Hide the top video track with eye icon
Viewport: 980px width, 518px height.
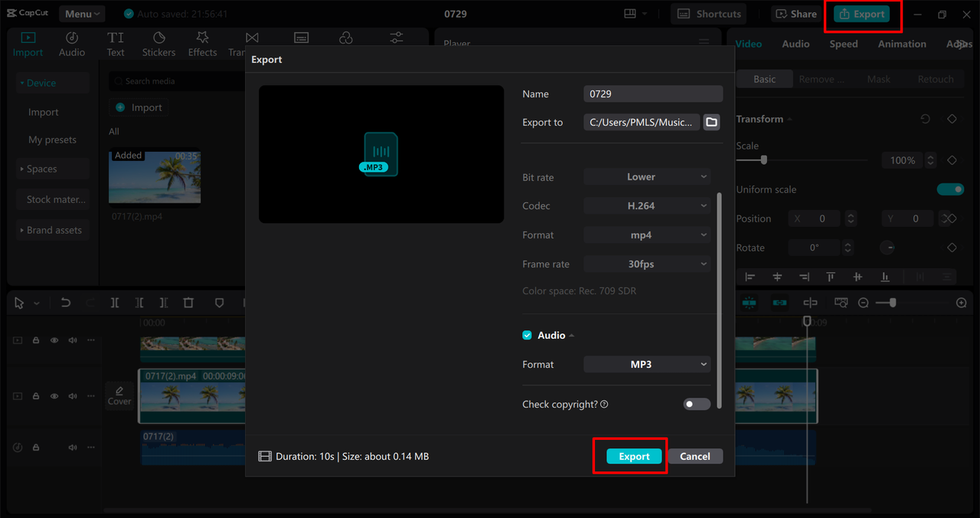click(54, 340)
